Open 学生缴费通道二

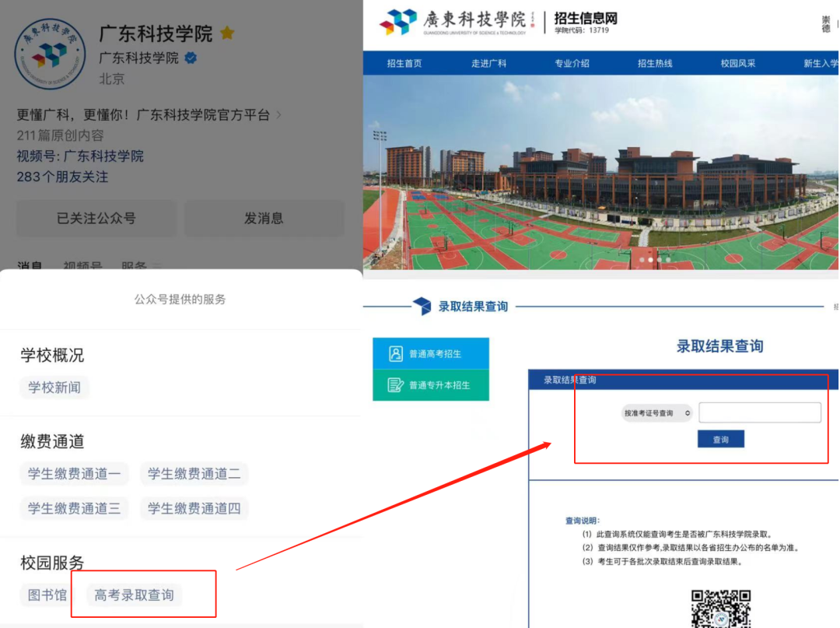tap(194, 474)
